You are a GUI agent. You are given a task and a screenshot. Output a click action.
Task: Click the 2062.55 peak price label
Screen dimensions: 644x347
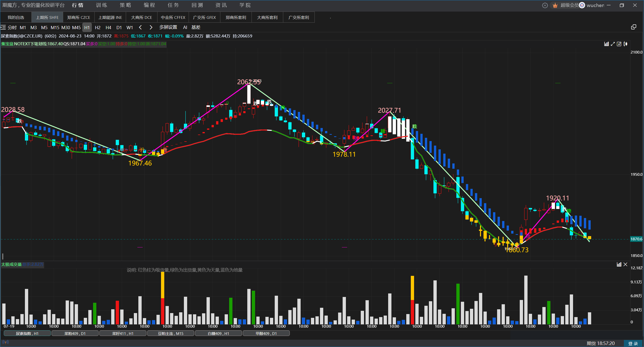coord(249,82)
